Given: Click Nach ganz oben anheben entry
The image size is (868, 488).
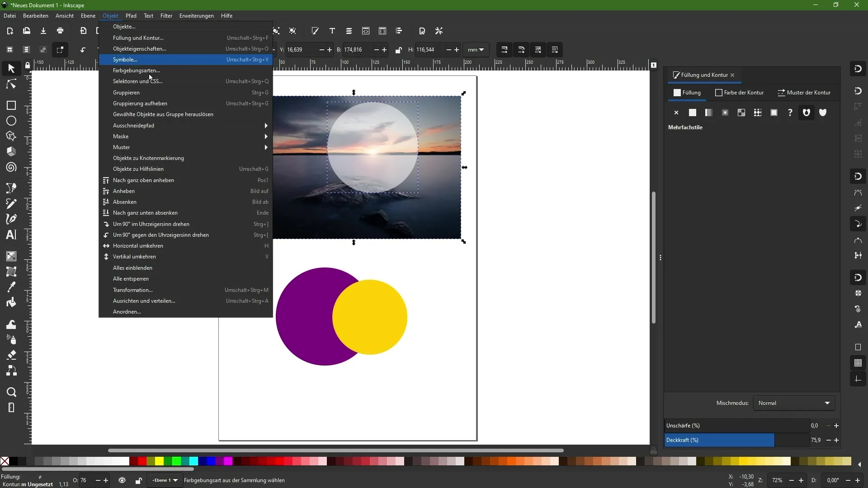Looking at the screenshot, I should (x=186, y=180).
